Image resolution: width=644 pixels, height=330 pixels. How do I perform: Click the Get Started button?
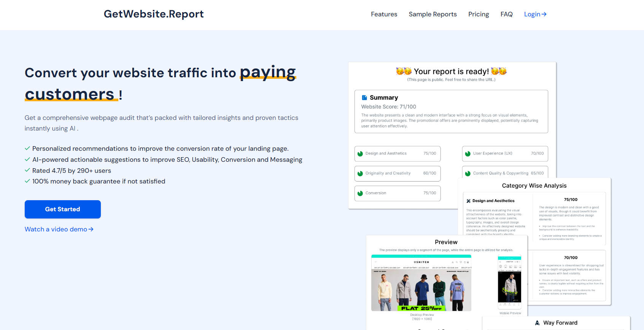point(63,209)
